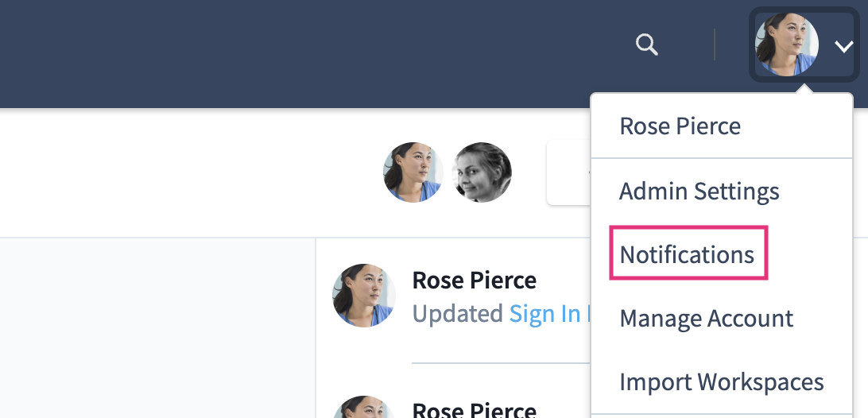Click the profile avatar in the top bar
The image size is (868, 418).
coord(786,45)
